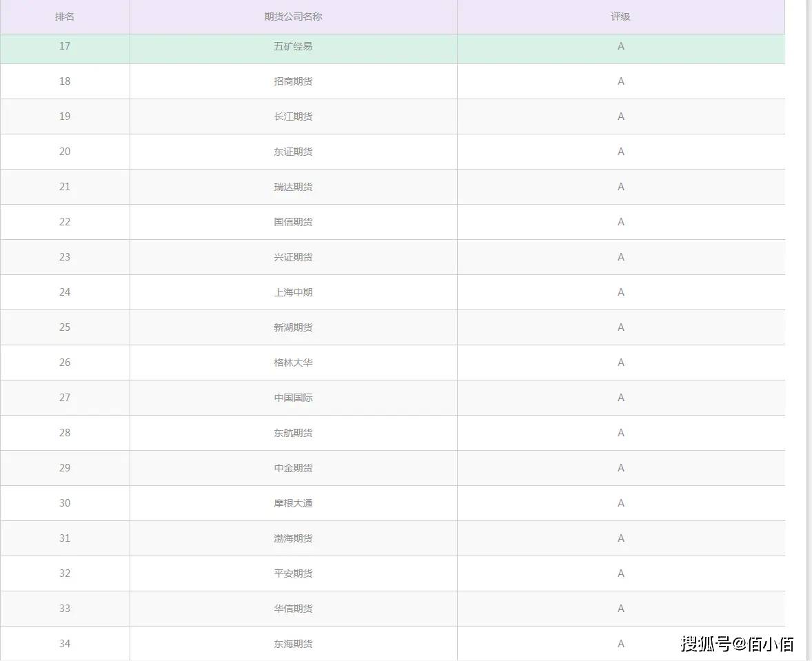Click the A rating for 五矿经易
Image resolution: width=812 pixels, height=661 pixels.
tap(621, 46)
